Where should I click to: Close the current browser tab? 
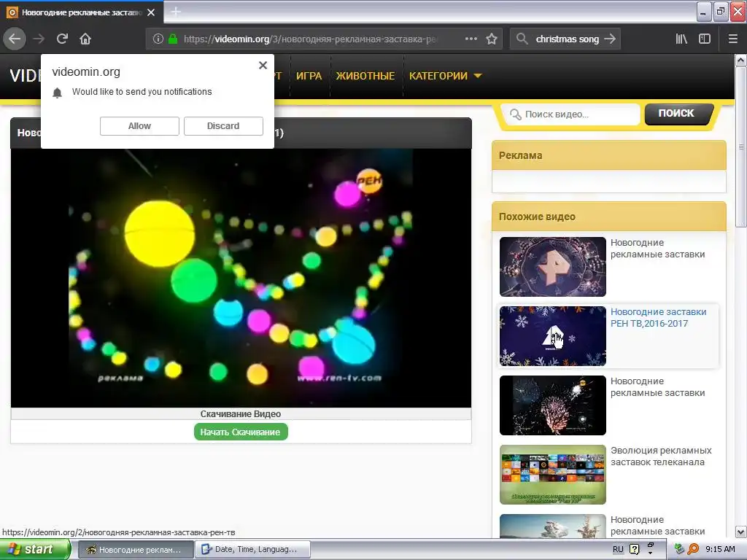coord(151,12)
